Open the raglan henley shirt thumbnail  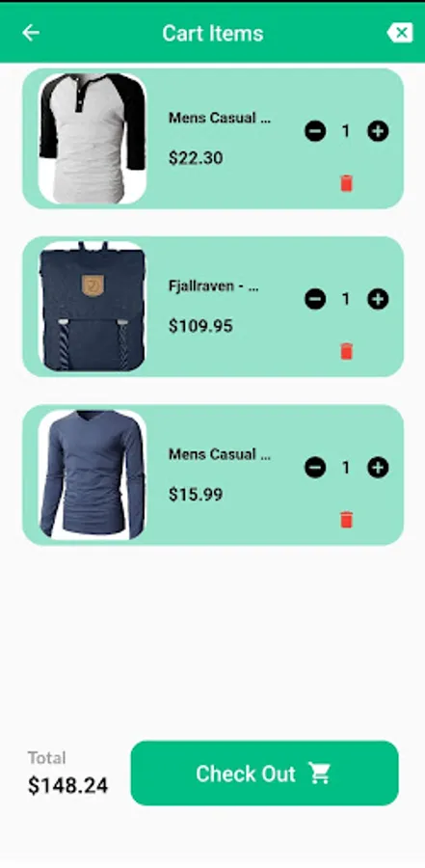93,138
